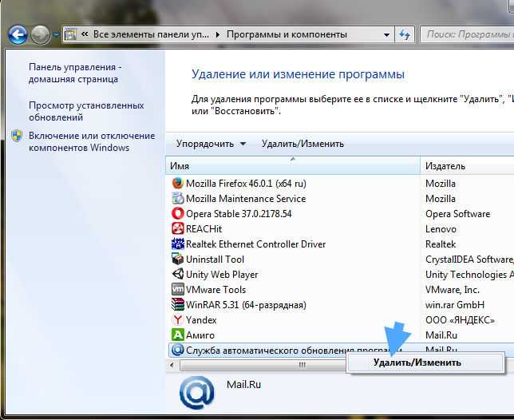Click the Control Panel icon in address bar

pyautogui.click(x=70, y=34)
